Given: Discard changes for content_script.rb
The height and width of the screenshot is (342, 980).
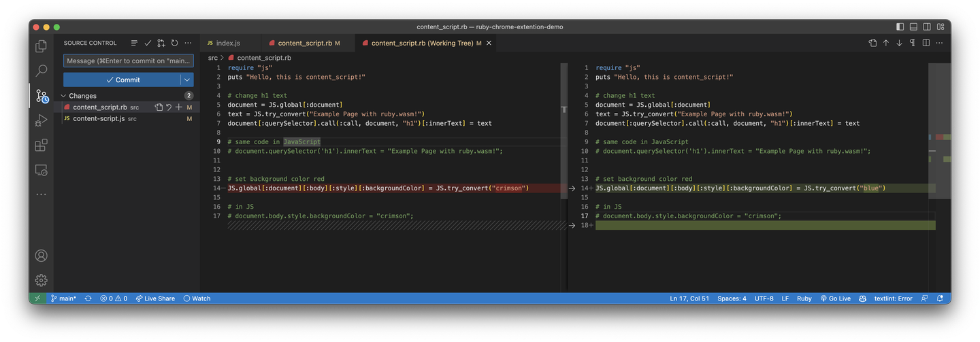Looking at the screenshot, I should pyautogui.click(x=168, y=107).
